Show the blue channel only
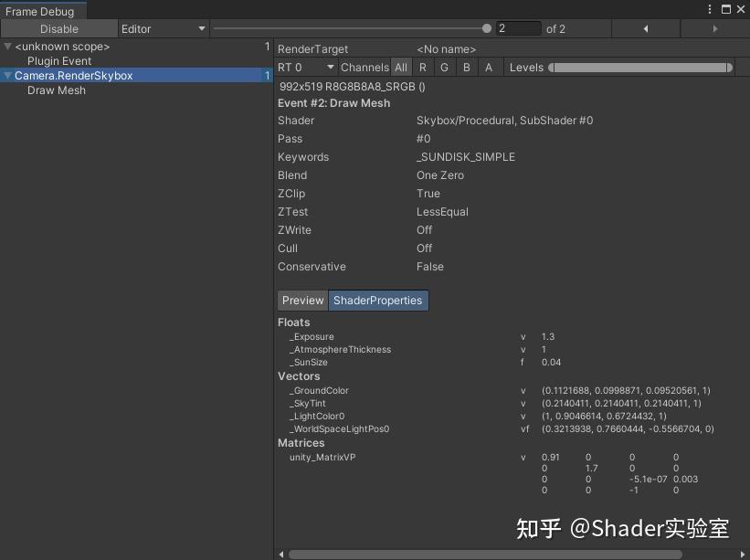 (x=465, y=68)
